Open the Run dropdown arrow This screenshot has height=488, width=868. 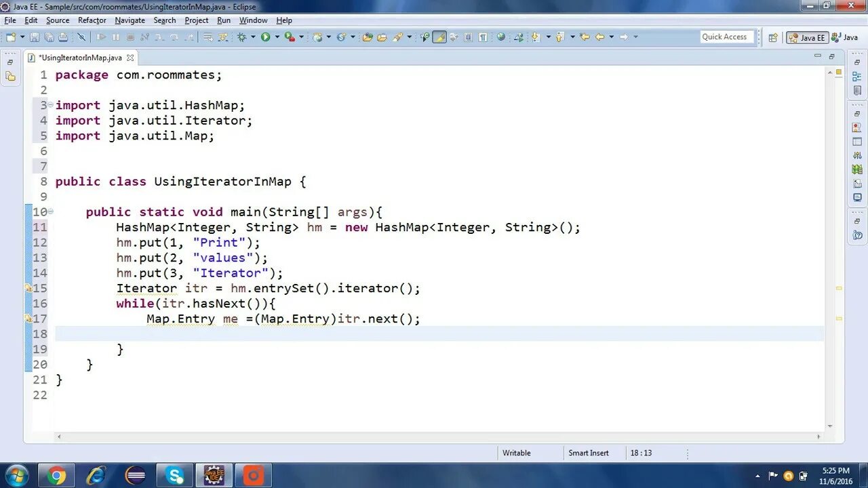277,37
